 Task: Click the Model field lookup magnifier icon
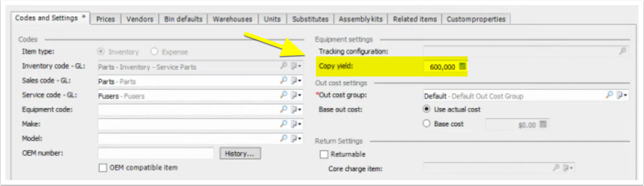[x=284, y=138]
